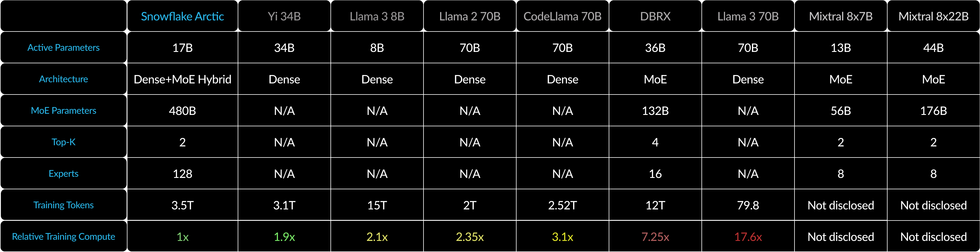This screenshot has width=980, height=252.
Task: Select the 132B MoE Parameters cell
Action: (655, 111)
